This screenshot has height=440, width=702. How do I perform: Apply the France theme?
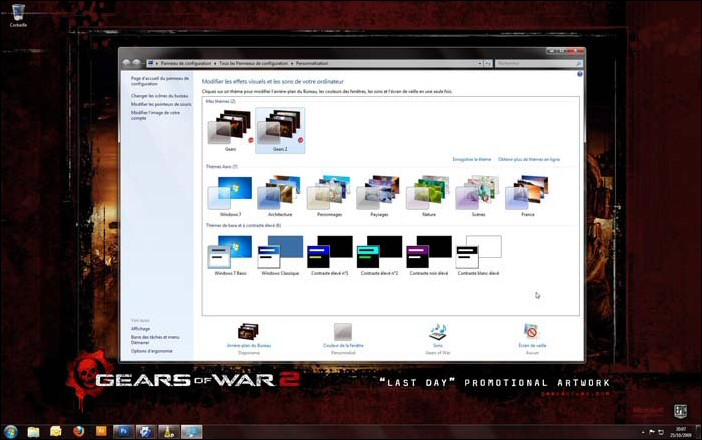pos(528,196)
